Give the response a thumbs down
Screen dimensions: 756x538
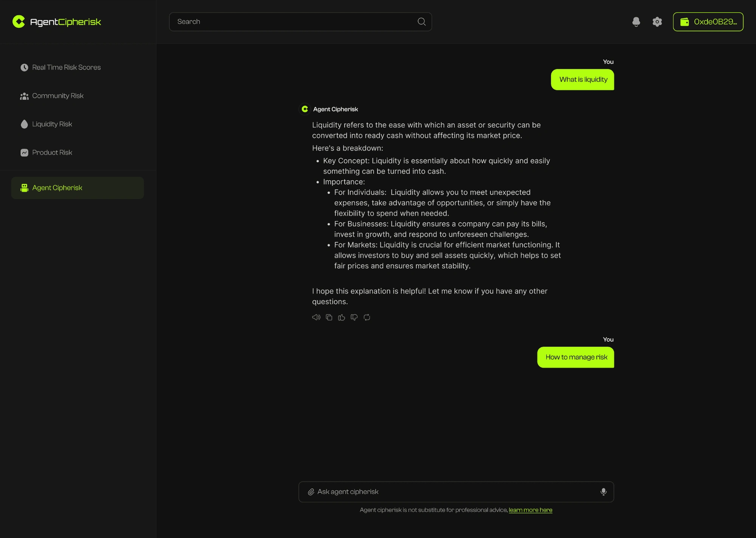pos(354,317)
